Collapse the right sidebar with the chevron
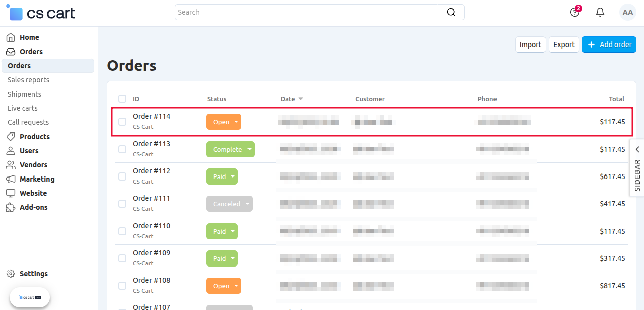 637,149
